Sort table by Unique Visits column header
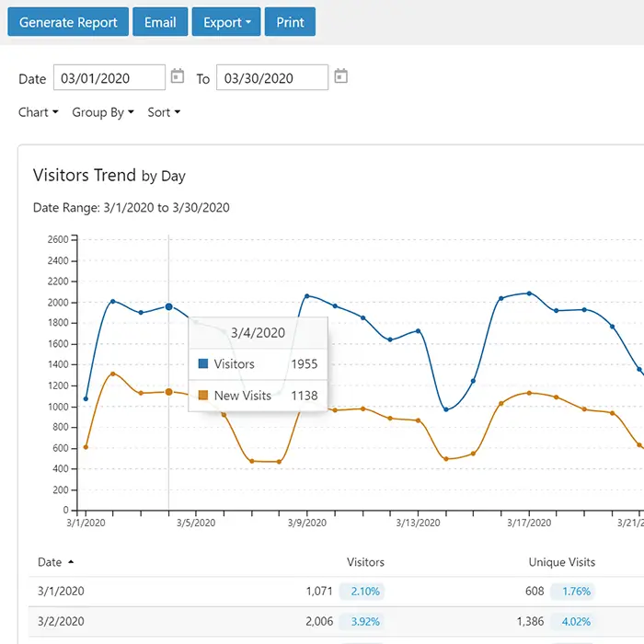This screenshot has width=644, height=644. coord(561,562)
